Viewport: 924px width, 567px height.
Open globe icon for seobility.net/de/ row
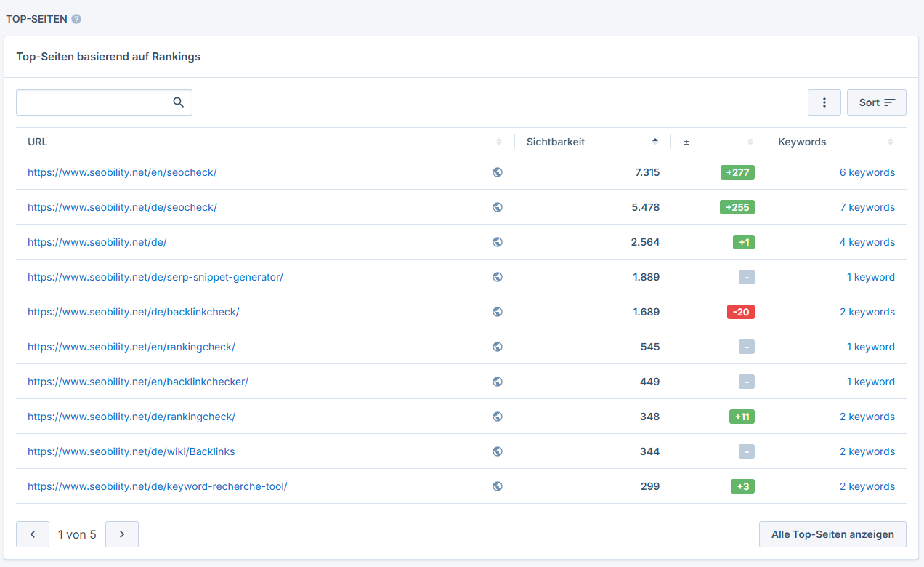[498, 242]
